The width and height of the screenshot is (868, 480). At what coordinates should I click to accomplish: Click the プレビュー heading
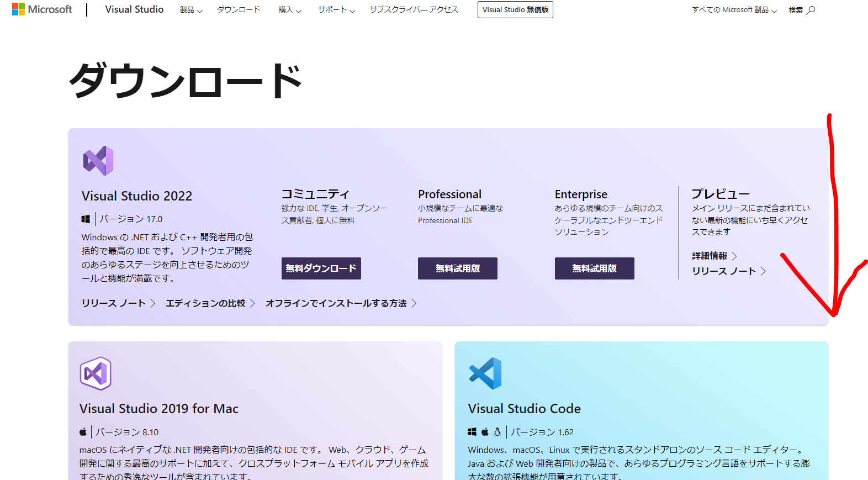tap(721, 194)
